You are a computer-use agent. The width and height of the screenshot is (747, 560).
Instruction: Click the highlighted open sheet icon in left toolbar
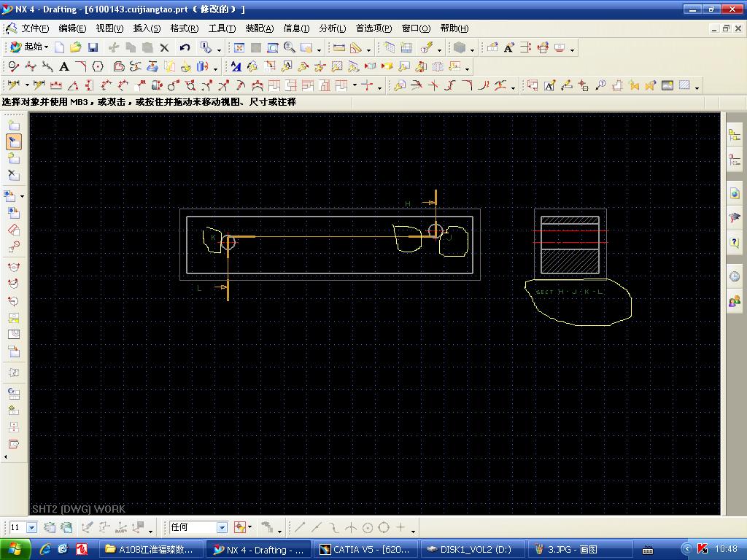[x=14, y=142]
